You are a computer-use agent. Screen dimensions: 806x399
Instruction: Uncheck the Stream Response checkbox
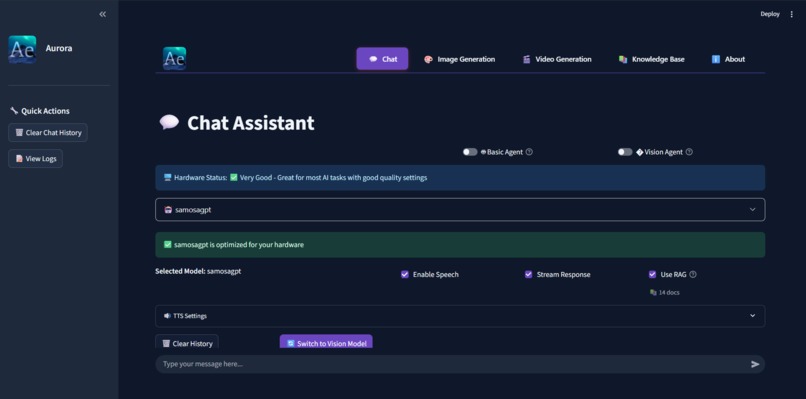(x=528, y=275)
